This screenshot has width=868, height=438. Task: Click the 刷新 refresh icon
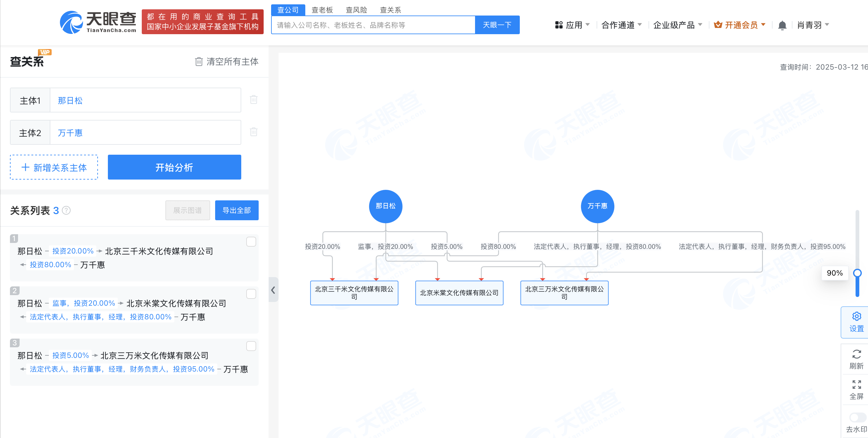click(856, 359)
